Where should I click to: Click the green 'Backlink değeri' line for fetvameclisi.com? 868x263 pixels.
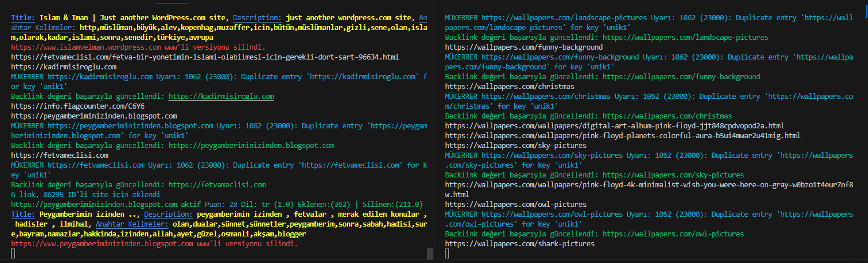pyautogui.click(x=139, y=185)
